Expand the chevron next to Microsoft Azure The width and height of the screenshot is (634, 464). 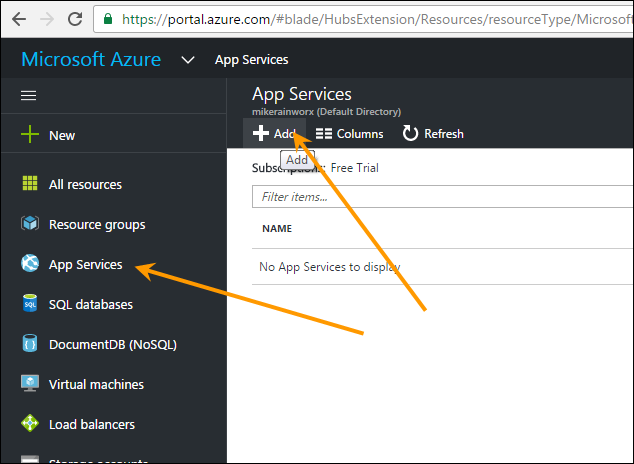click(x=188, y=60)
